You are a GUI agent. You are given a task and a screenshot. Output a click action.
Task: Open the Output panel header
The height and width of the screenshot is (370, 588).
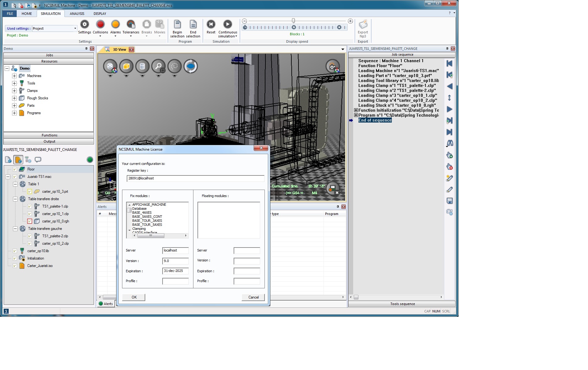click(49, 141)
